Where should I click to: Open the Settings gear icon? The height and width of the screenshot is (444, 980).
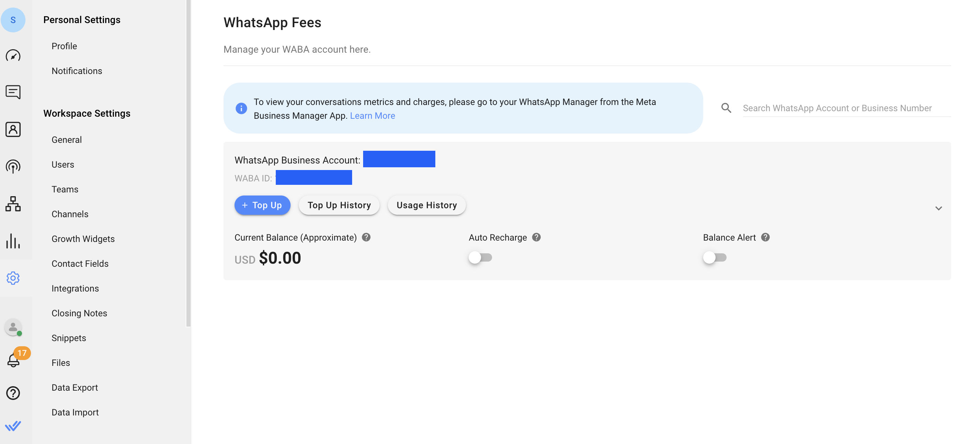click(13, 278)
